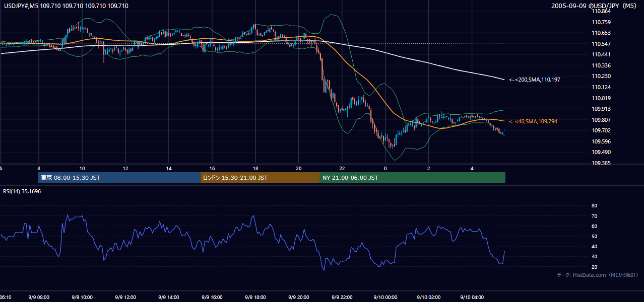644x302 pixels.
Task: Click hour label 22 under price chart
Action: point(342,168)
